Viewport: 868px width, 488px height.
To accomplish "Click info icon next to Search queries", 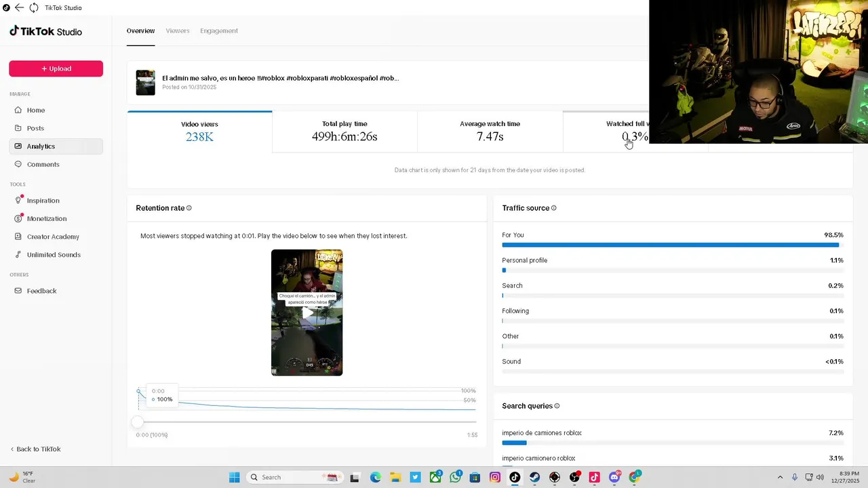I will (557, 406).
